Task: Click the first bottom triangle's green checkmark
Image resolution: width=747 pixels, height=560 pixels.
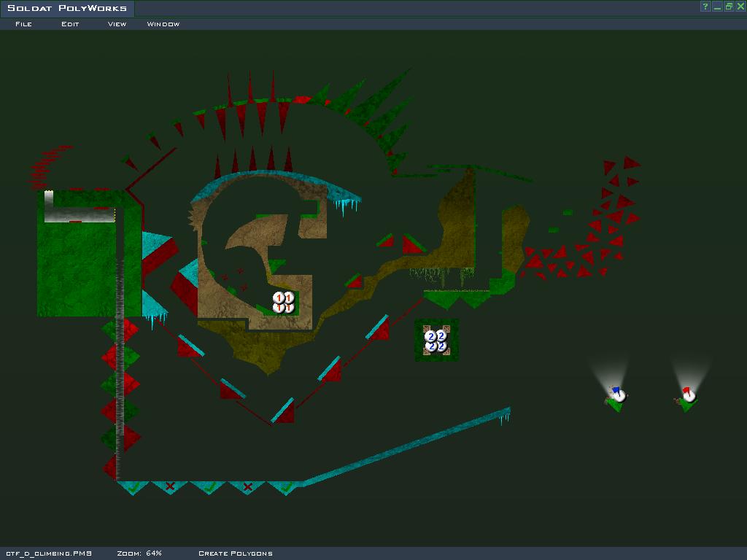Action: 133,484
